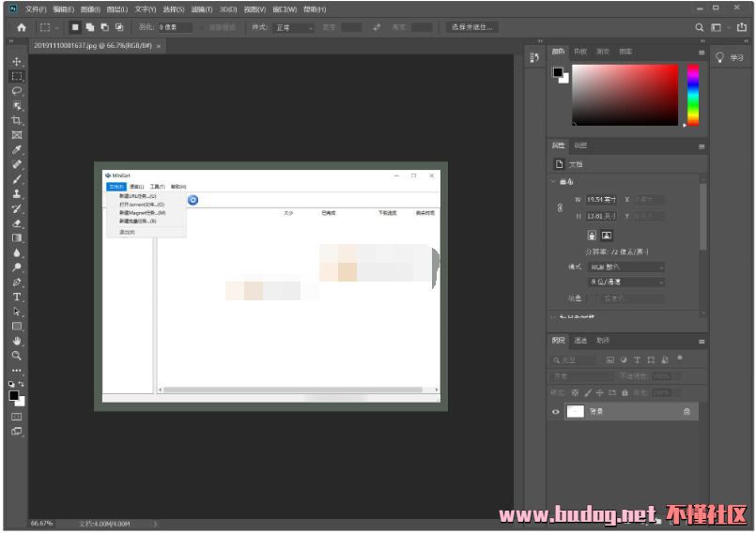756x534 pixels.
Task: Select the Lasso tool
Action: pyautogui.click(x=16, y=91)
